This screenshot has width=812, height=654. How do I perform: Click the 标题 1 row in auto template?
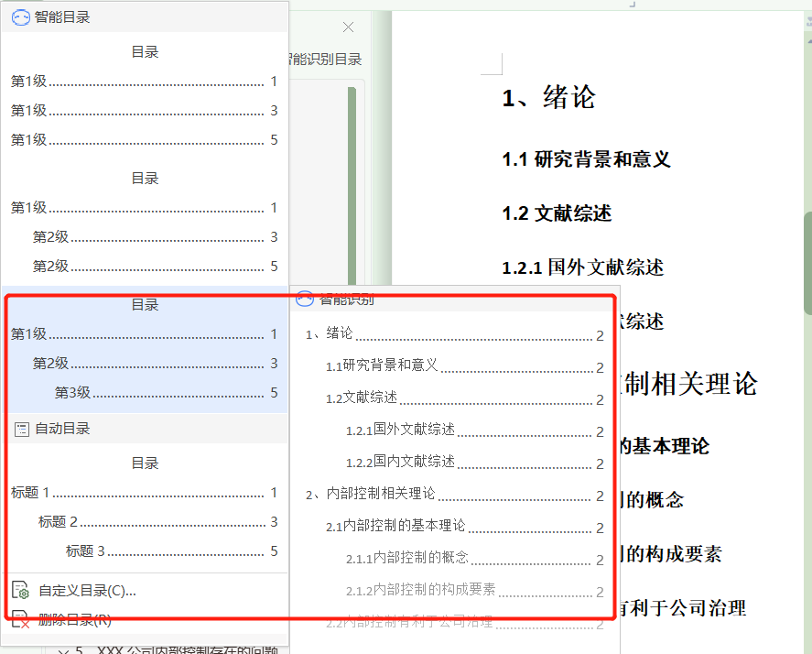pos(145,492)
